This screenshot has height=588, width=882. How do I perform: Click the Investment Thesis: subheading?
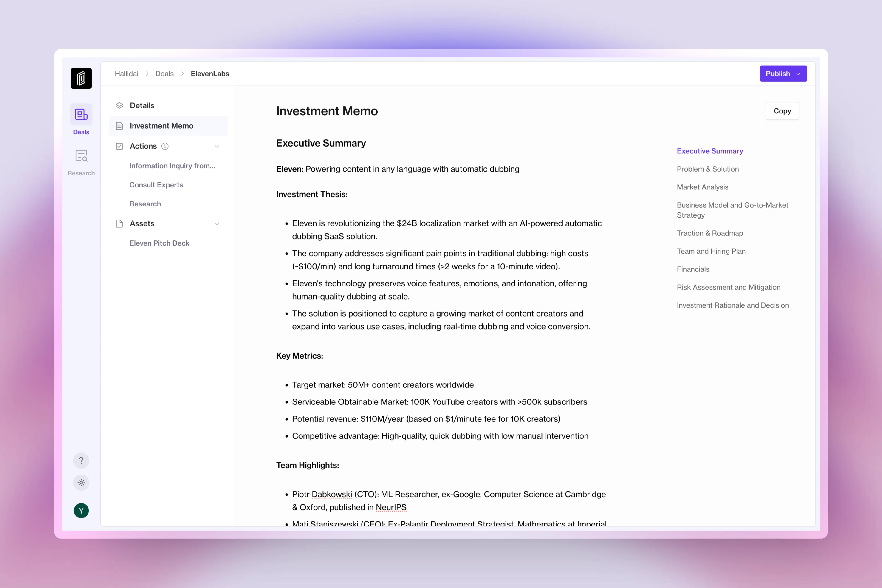click(x=312, y=194)
